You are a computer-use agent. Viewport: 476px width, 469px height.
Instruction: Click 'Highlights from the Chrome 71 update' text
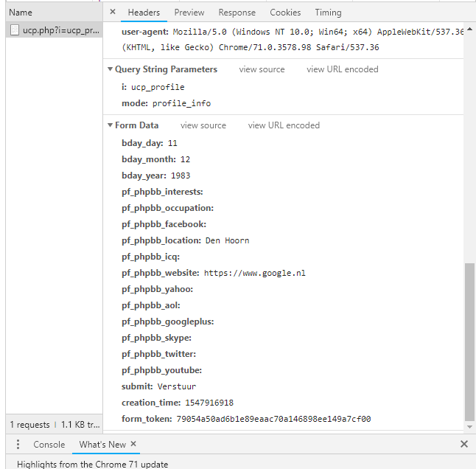click(x=93, y=464)
